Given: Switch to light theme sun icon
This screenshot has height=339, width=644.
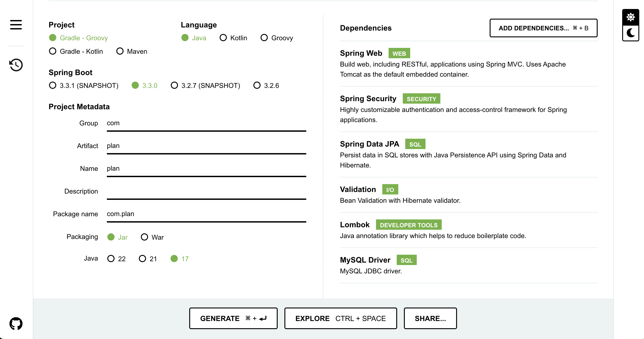Looking at the screenshot, I should pos(630,17).
